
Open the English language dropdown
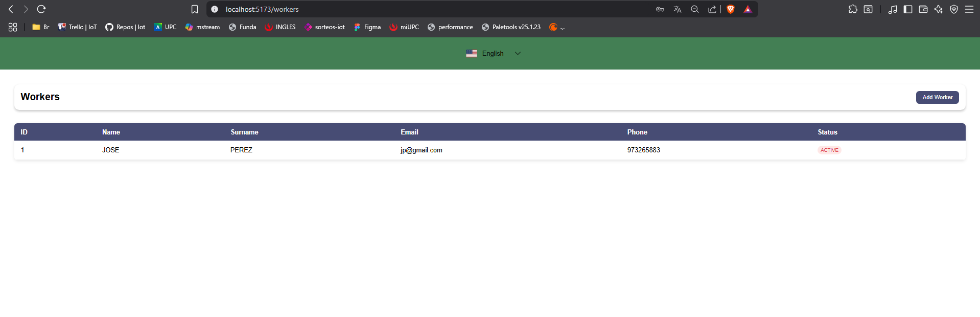pyautogui.click(x=493, y=53)
